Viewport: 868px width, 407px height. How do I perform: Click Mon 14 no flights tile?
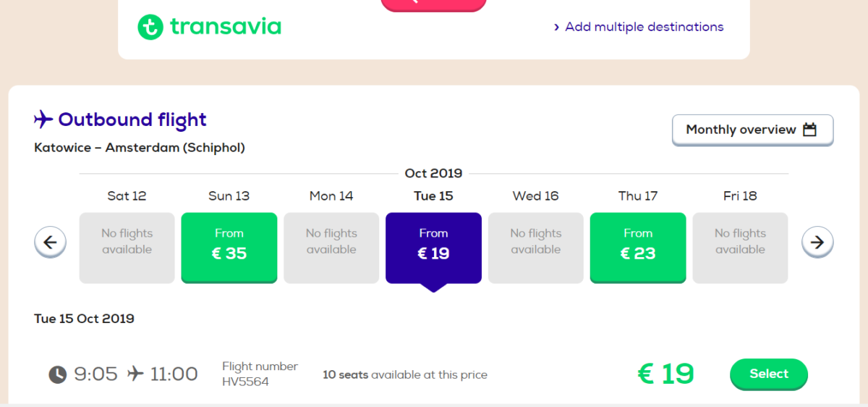click(331, 248)
